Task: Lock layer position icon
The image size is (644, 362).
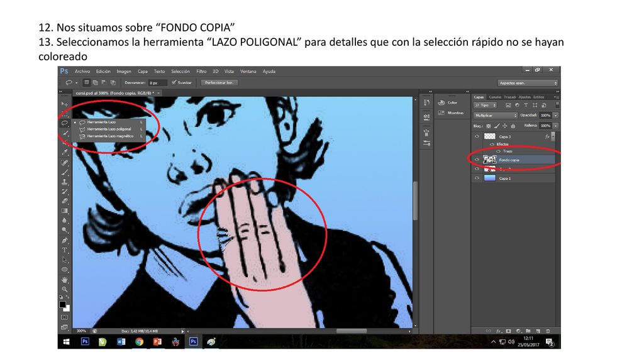Action: coord(505,126)
